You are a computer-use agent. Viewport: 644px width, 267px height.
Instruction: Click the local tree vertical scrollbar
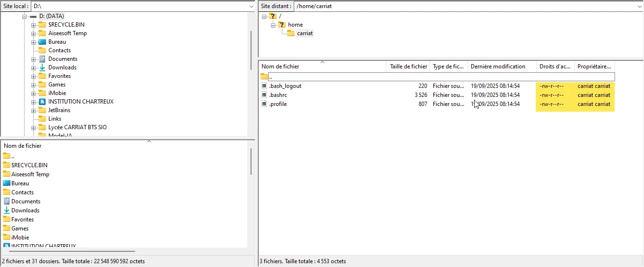(251, 50)
